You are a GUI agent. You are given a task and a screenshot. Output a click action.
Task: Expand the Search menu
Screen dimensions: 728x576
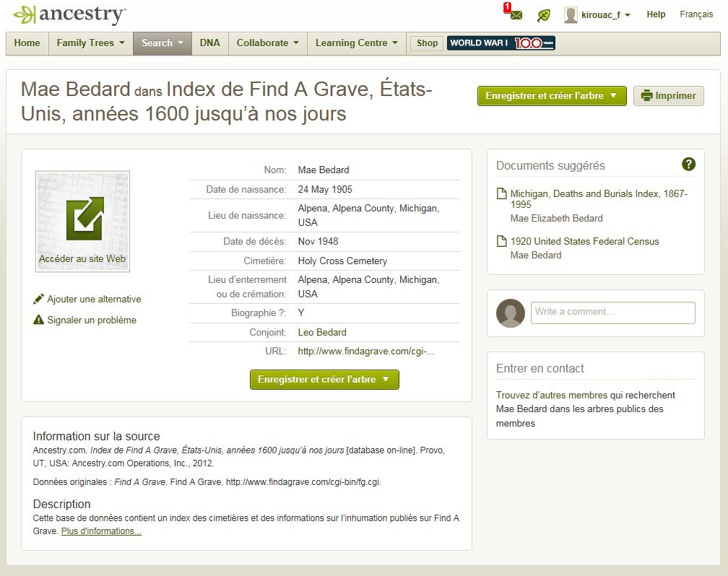162,43
